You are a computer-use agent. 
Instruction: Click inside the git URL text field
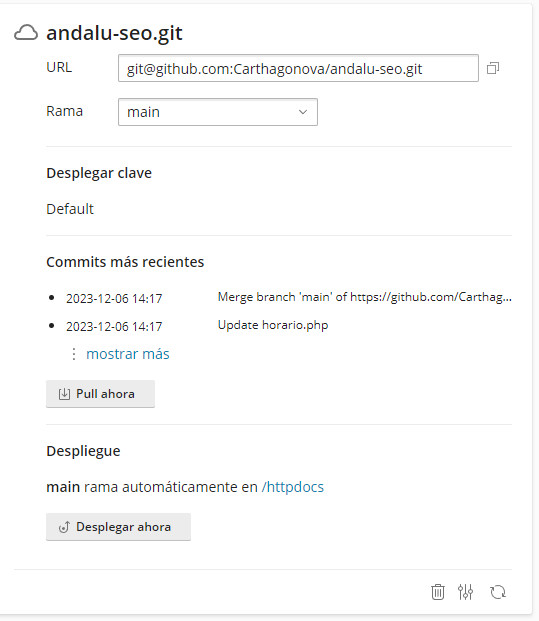coord(298,68)
